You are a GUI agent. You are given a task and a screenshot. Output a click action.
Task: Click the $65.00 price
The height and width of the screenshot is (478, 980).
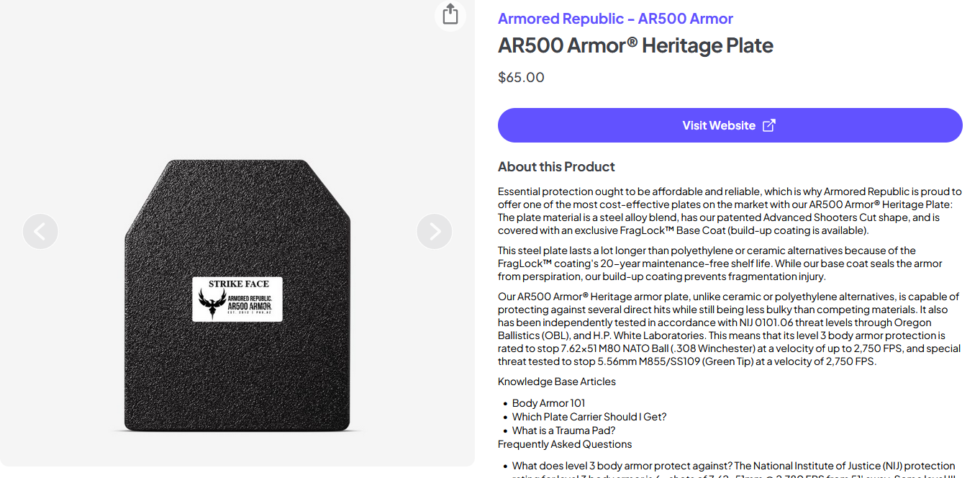pyautogui.click(x=521, y=77)
